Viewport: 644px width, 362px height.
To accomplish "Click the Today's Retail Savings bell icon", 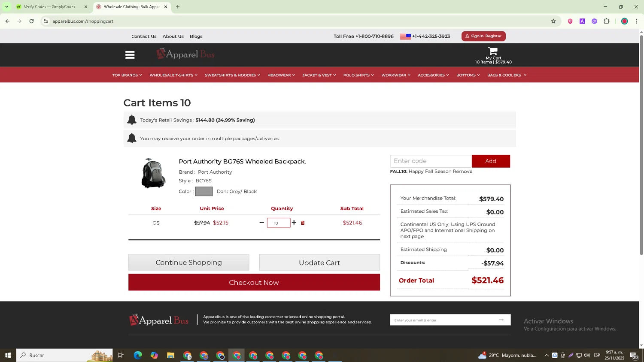I will 132,120.
